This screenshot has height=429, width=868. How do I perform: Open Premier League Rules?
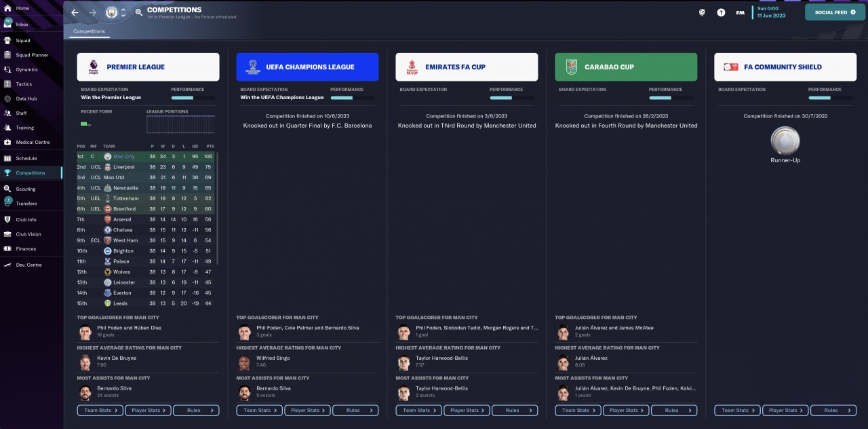(x=196, y=410)
